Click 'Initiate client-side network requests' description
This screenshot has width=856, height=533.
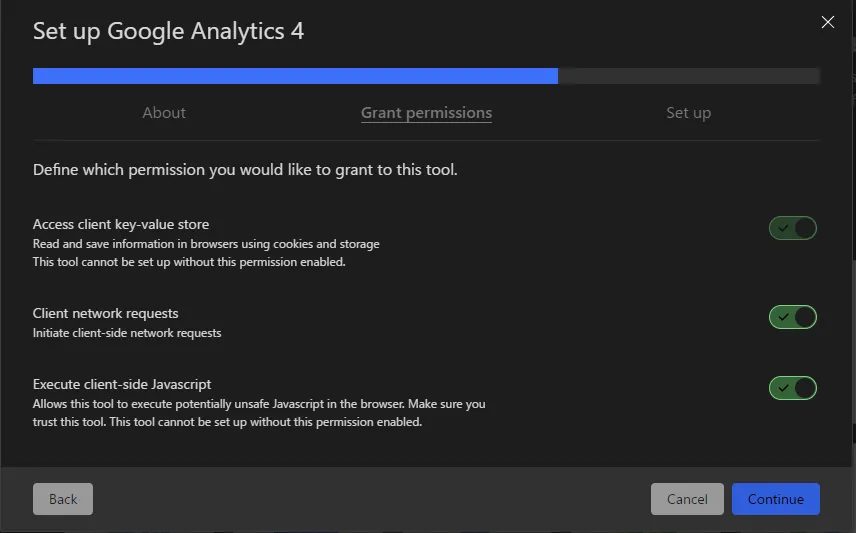pyautogui.click(x=127, y=333)
